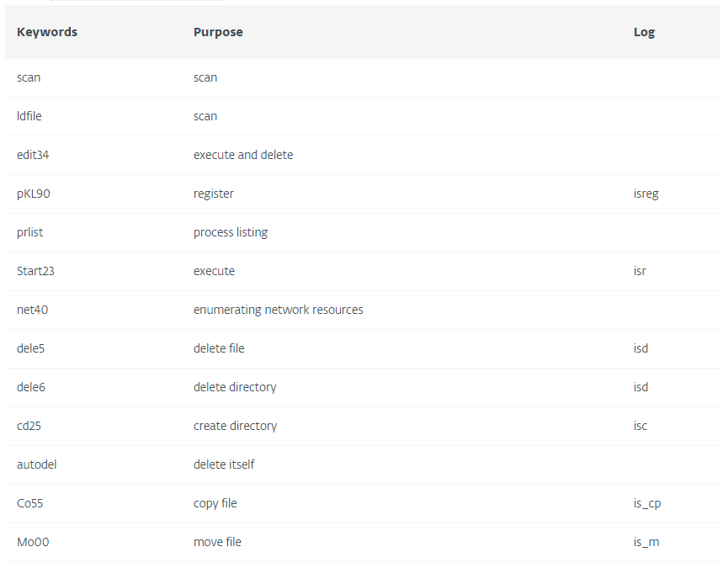Image resolution: width=728 pixels, height=568 pixels.
Task: Select the autodel keyword cell
Action: click(37, 464)
